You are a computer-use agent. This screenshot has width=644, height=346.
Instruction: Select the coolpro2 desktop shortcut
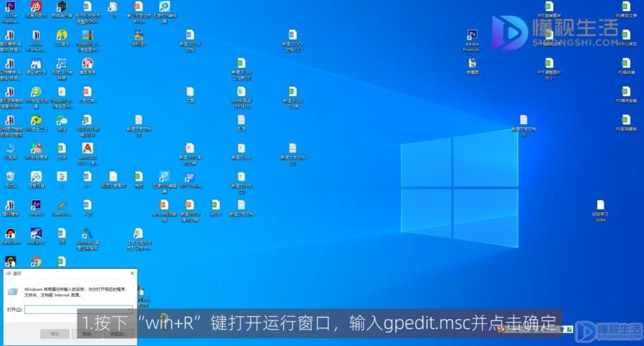pos(36,233)
